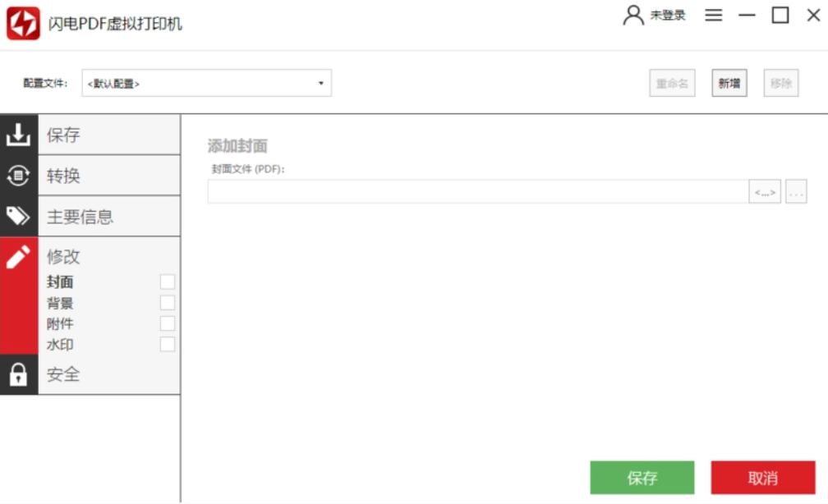Click the green 保存 button

pos(642,478)
